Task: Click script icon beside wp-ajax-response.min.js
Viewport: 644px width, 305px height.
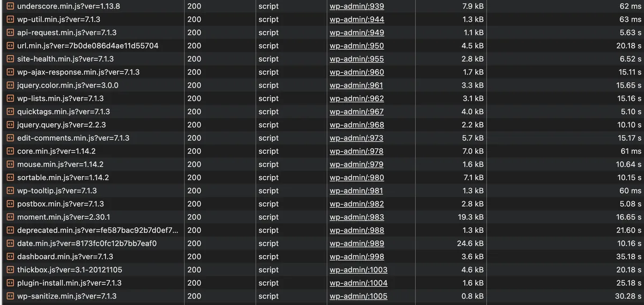Action: (x=10, y=72)
